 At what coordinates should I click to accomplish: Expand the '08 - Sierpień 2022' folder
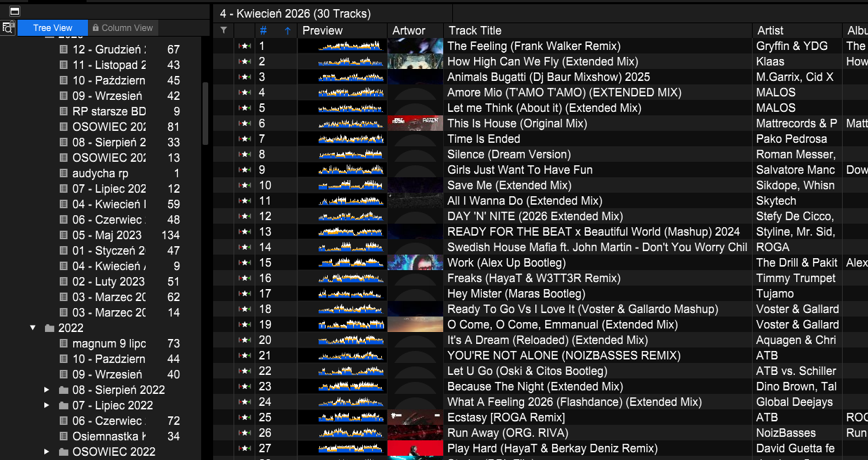[47, 390]
